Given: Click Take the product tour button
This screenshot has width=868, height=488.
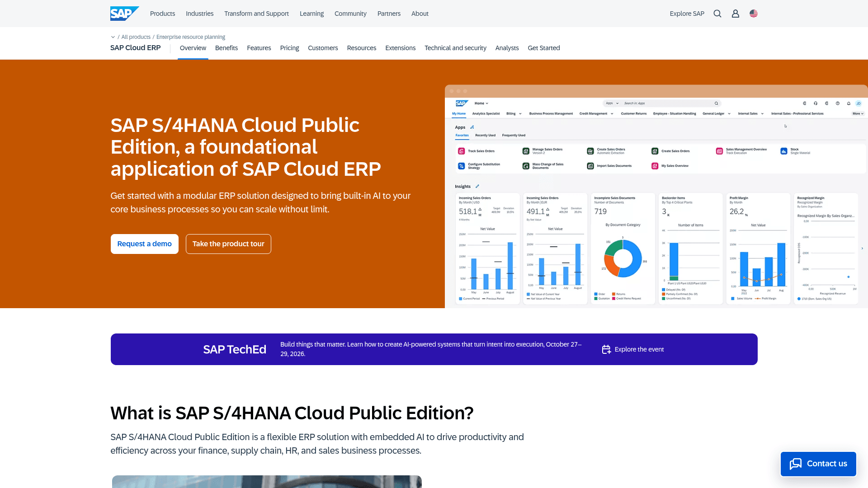Looking at the screenshot, I should pos(228,244).
